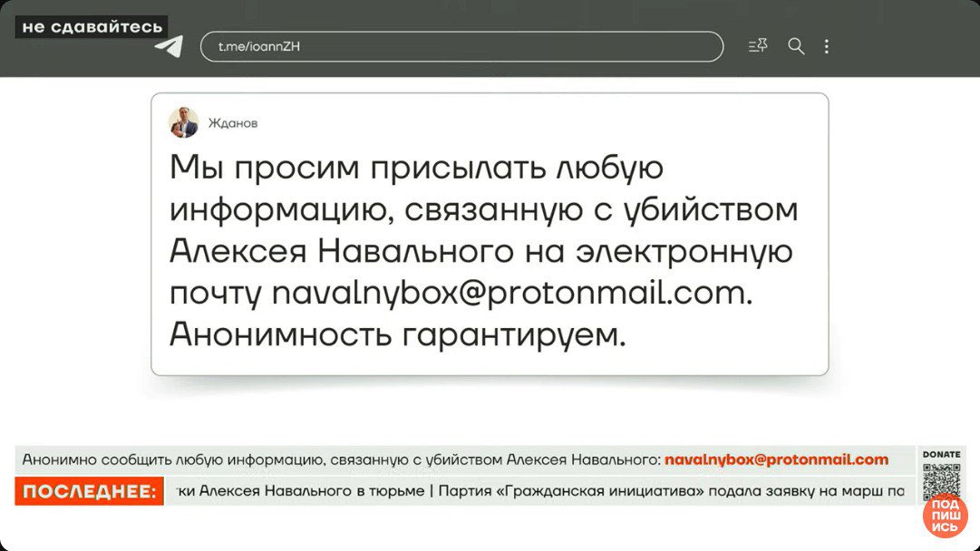Click the Telegram paper plane icon
Viewport: 980px width, 551px height.
pos(169,46)
